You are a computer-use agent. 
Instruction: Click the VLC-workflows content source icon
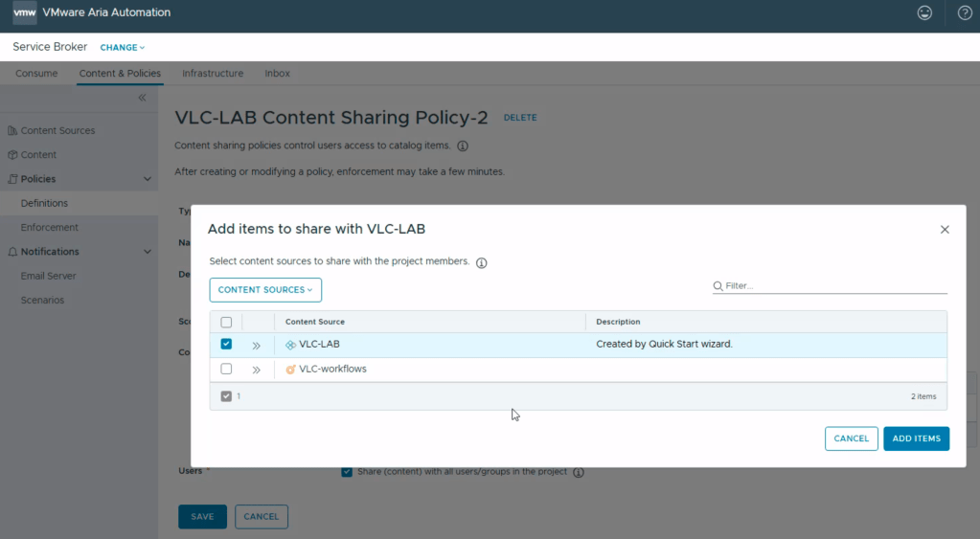click(290, 370)
